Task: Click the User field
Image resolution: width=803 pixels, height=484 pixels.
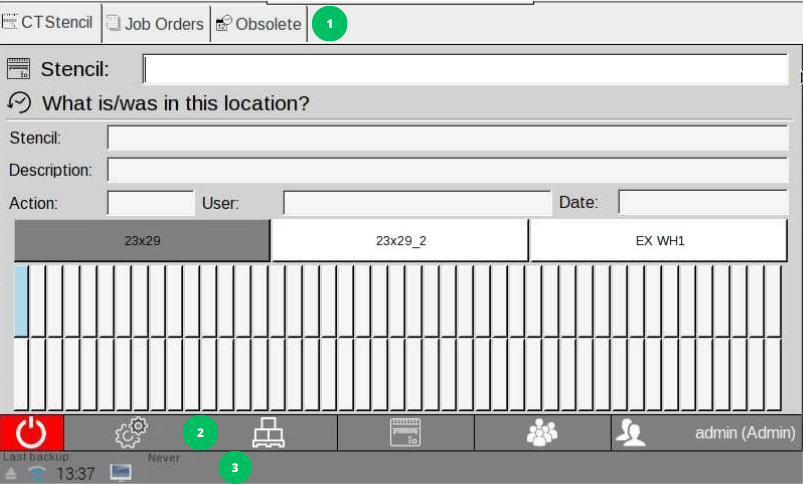Action: 416,203
